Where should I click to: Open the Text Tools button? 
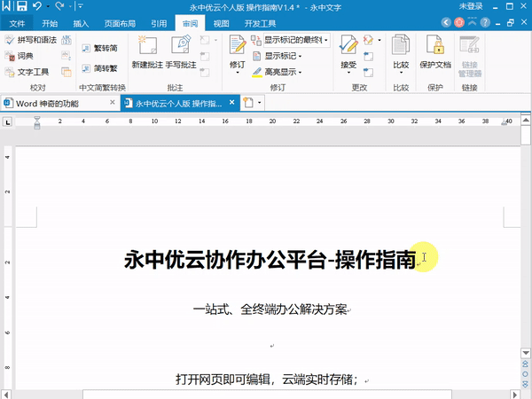(32, 72)
